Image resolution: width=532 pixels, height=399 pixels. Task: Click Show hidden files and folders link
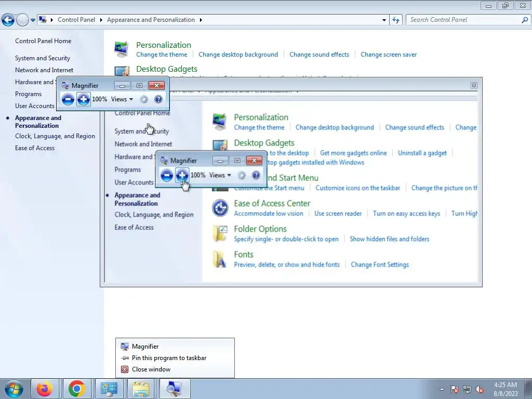(x=390, y=239)
